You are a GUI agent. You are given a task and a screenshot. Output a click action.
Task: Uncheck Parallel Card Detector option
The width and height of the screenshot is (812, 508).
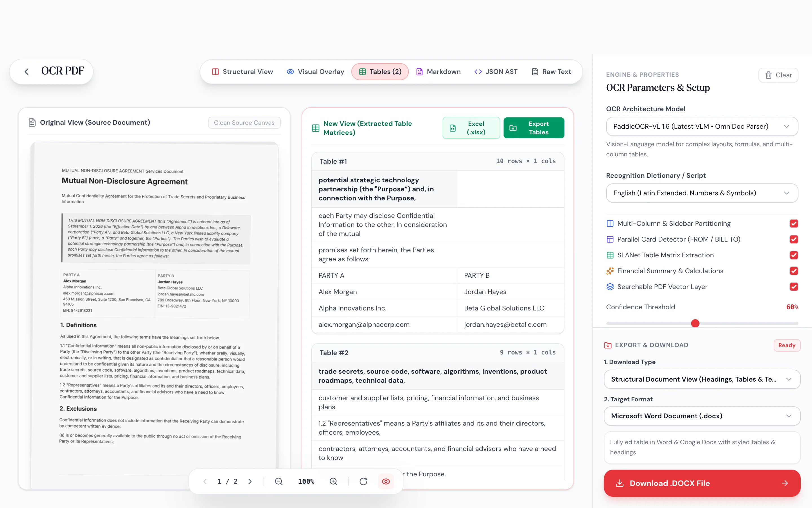coord(794,240)
